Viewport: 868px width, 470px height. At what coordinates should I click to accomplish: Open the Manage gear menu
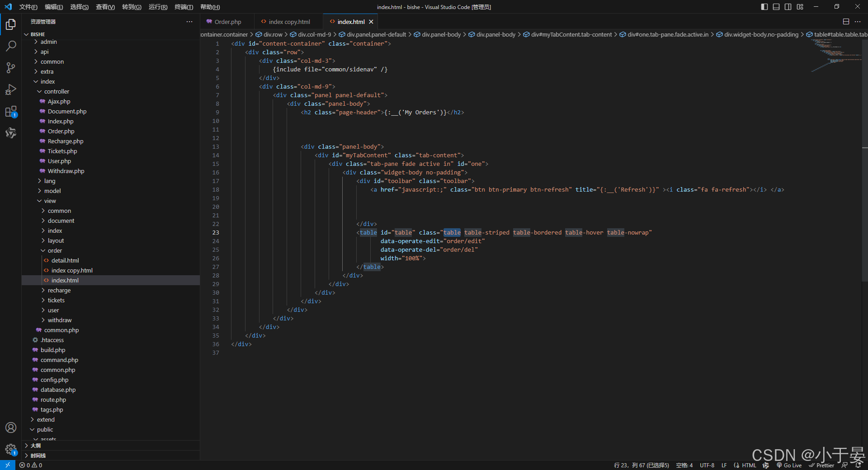pyautogui.click(x=11, y=449)
